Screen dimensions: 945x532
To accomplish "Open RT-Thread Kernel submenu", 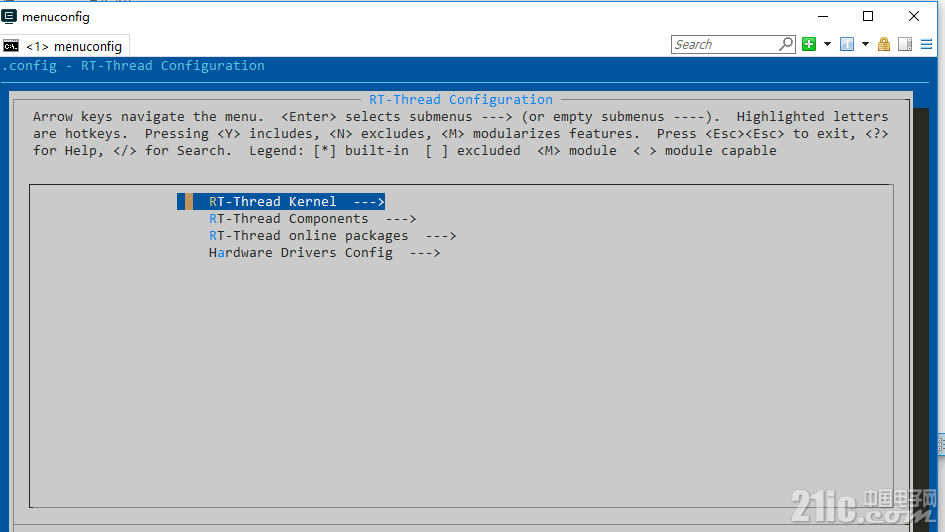I will [x=281, y=201].
